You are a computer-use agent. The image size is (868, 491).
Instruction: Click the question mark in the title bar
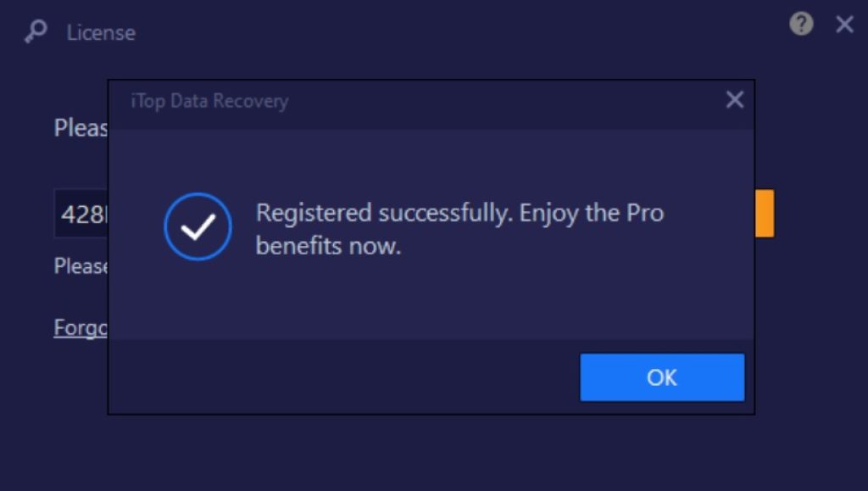pyautogui.click(x=800, y=25)
